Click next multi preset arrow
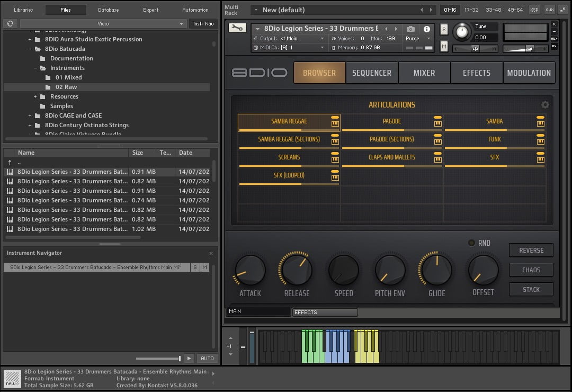The image size is (572, 392). 431,10
